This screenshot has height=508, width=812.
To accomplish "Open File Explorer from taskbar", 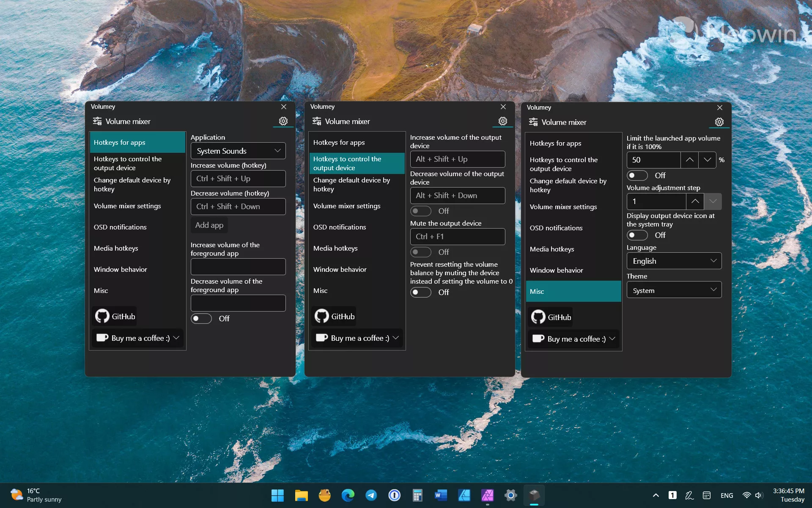I will tap(301, 495).
